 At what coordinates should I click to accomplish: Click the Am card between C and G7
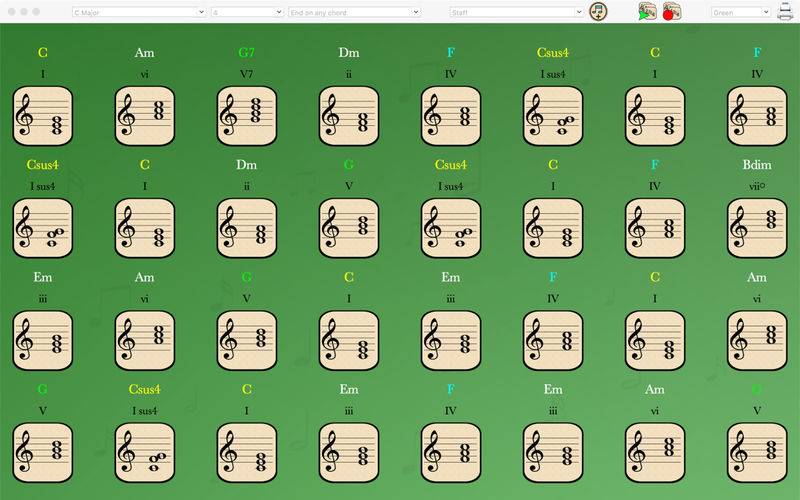point(145,116)
